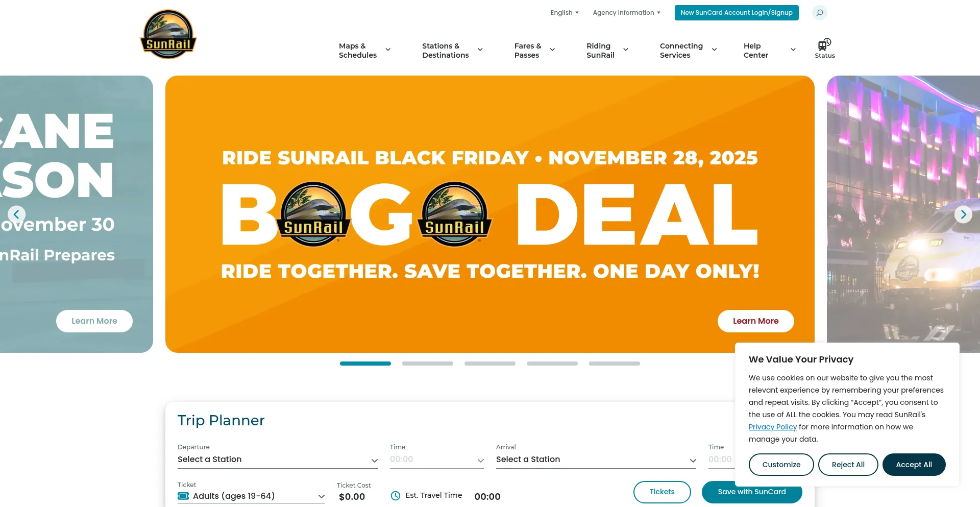Open the train Status icon
The height and width of the screenshot is (507, 980).
(x=824, y=49)
